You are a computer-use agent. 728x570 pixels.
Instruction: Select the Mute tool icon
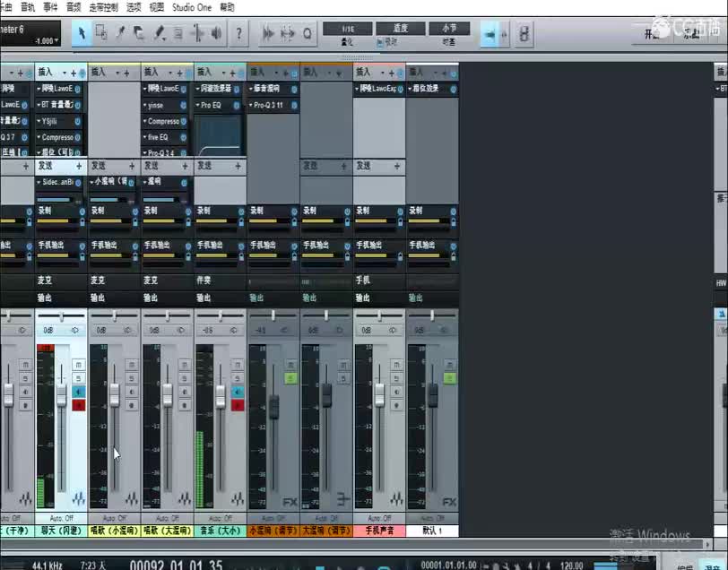click(178, 33)
